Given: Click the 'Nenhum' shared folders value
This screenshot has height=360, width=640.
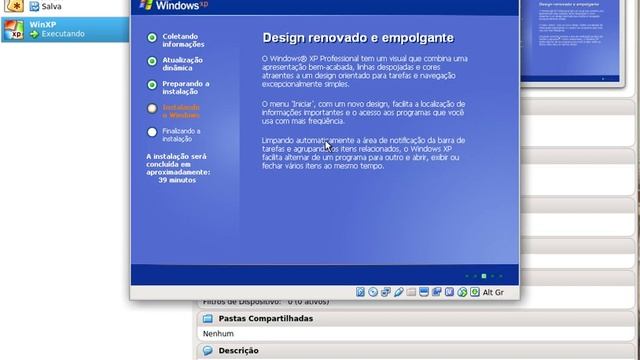Looking at the screenshot, I should click(218, 334).
